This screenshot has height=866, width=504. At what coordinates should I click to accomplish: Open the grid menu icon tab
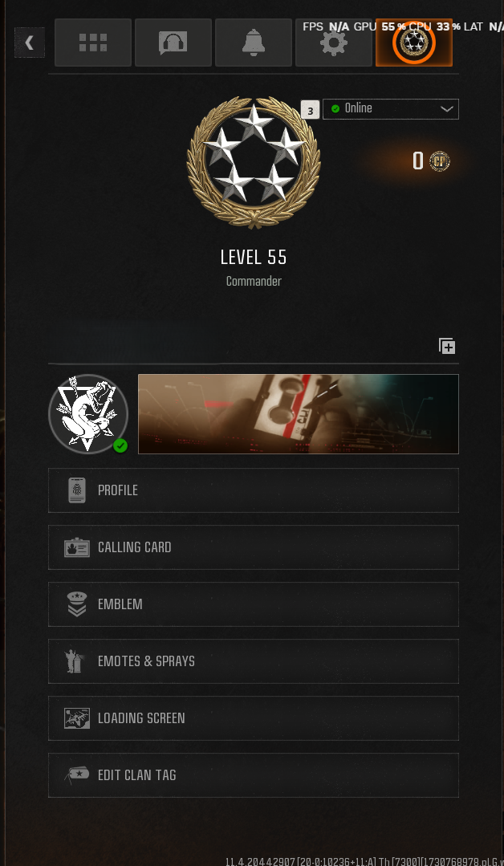click(x=93, y=43)
